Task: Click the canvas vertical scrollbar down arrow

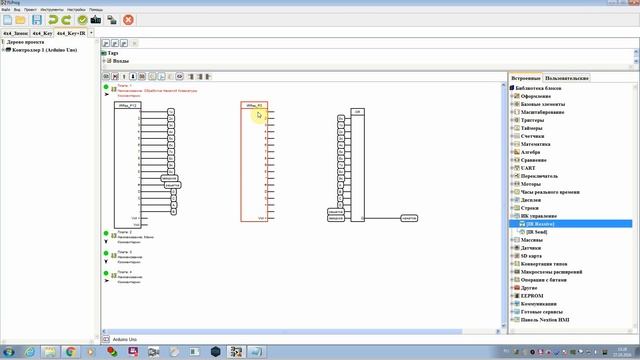Action: (503, 326)
